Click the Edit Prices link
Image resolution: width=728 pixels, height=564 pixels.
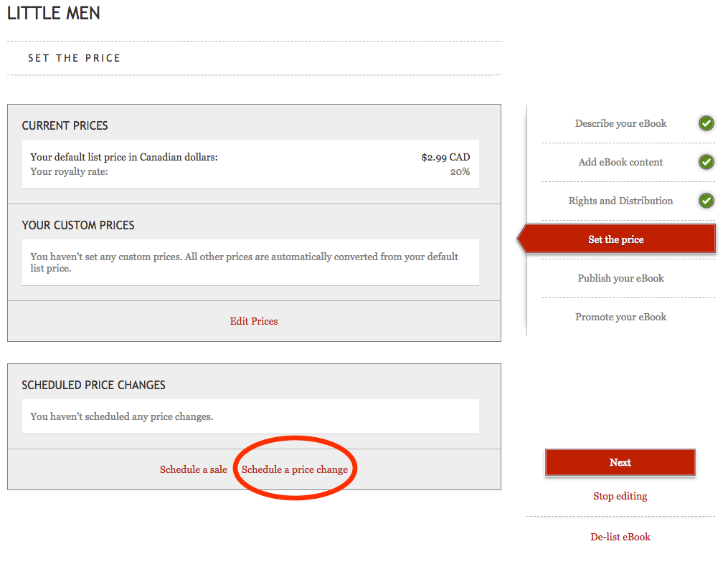click(254, 321)
